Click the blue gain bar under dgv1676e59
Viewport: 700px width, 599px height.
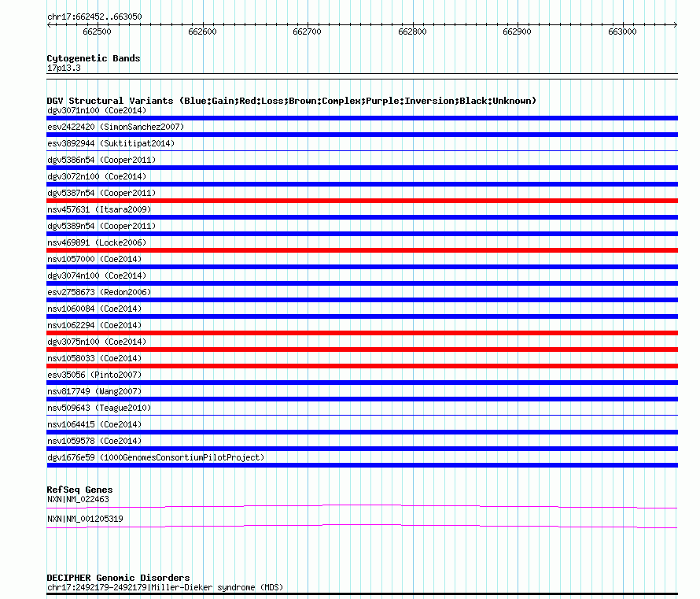pos(362,465)
